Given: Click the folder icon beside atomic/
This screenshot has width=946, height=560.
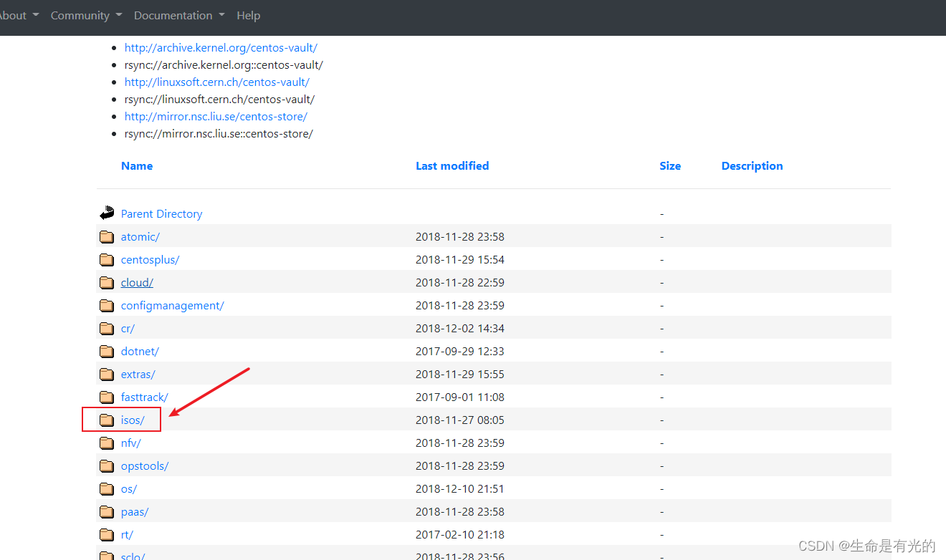Looking at the screenshot, I should 107,236.
